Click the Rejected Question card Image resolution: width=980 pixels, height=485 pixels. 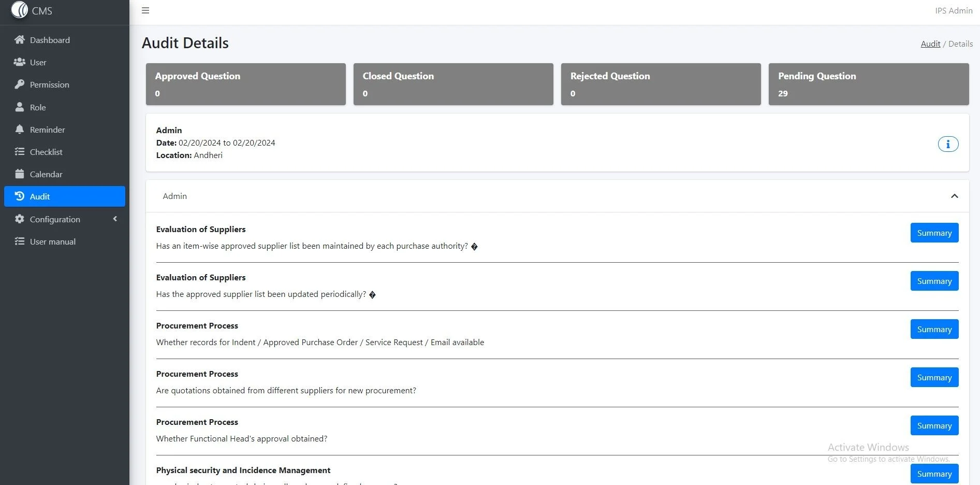click(x=661, y=84)
